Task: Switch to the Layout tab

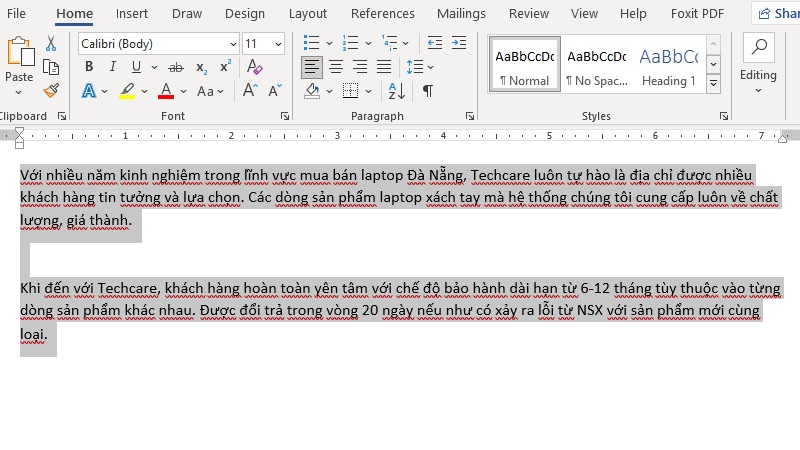Action: coord(308,13)
